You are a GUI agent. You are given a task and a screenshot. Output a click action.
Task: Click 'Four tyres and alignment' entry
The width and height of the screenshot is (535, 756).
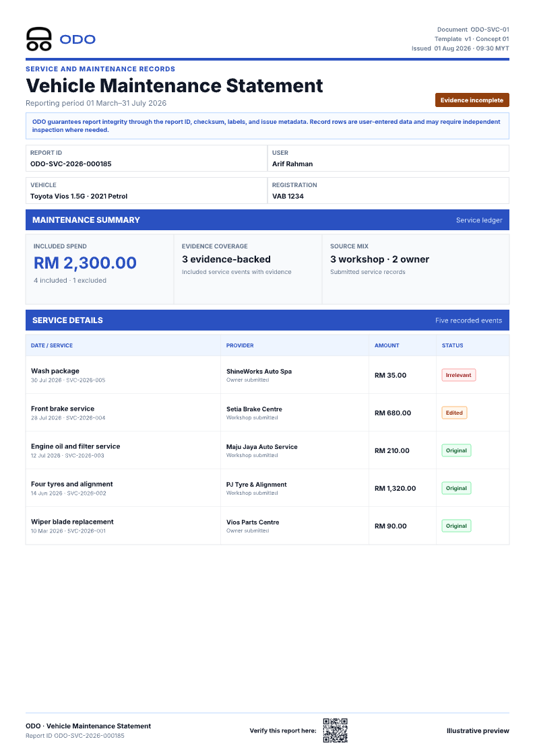coord(72,483)
